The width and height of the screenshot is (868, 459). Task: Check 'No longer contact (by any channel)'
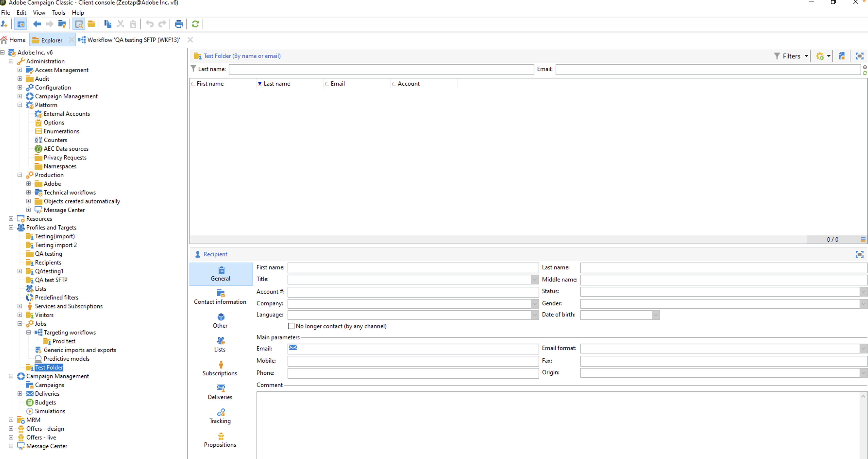291,326
